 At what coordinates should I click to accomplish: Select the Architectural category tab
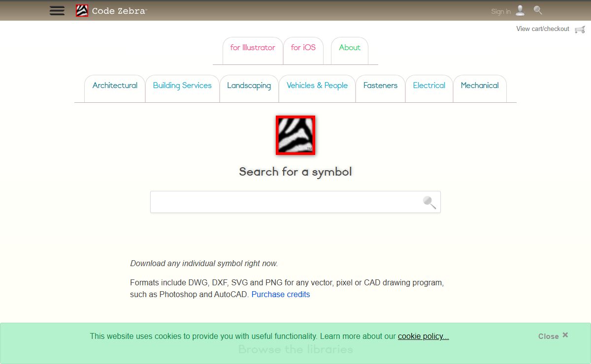click(x=115, y=89)
